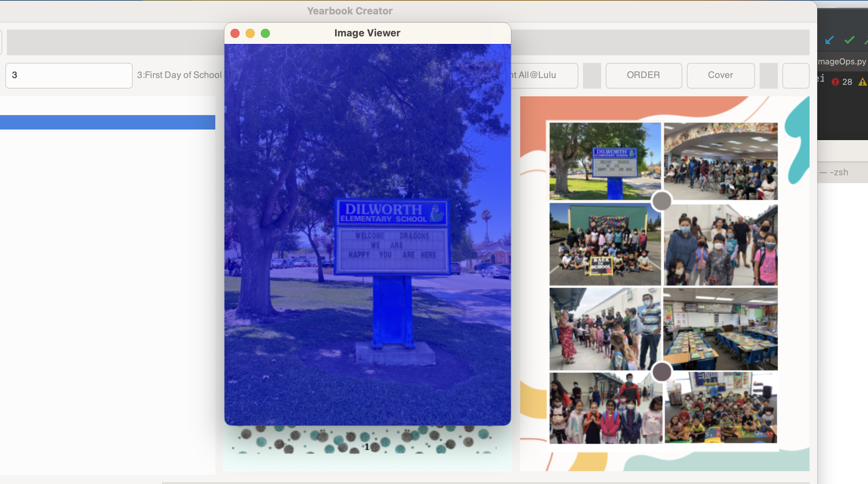Select the Back to School class photo
The image size is (868, 484).
point(605,244)
